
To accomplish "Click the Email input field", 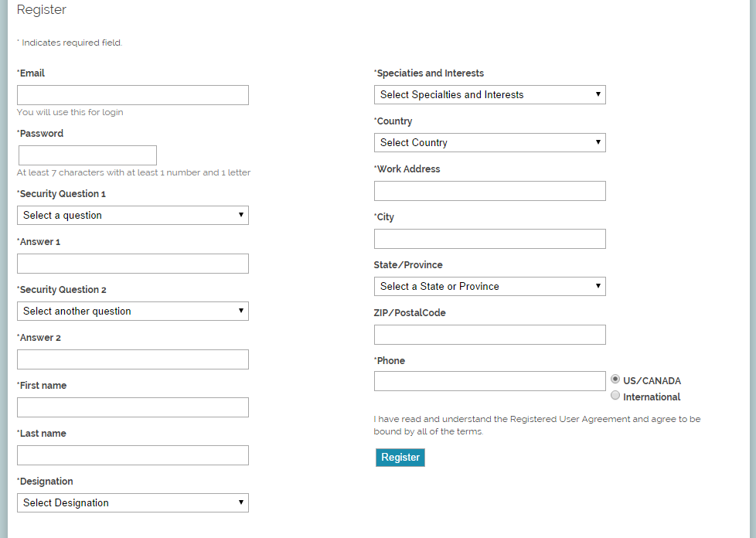I will 133,95.
